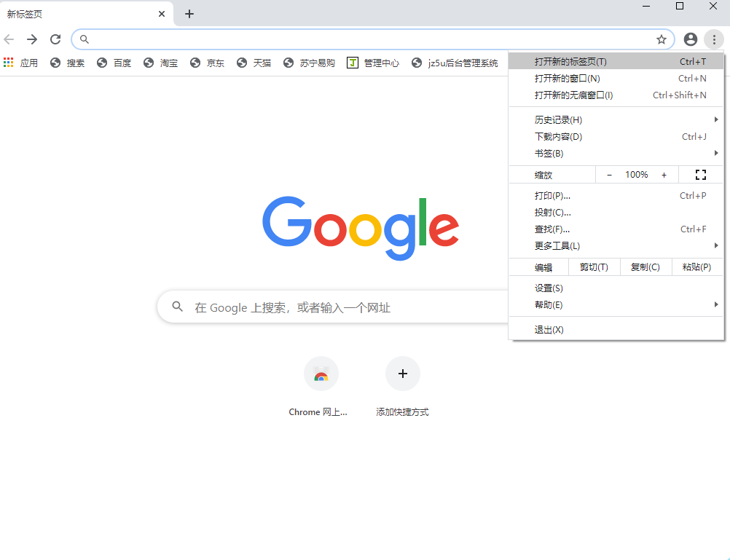Open the jz5u后台管理系统 bookmark
This screenshot has width=730, height=560.
(455, 63)
